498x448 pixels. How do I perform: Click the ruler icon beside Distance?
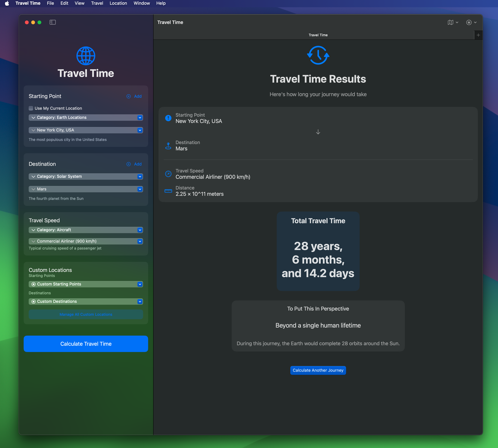168,191
